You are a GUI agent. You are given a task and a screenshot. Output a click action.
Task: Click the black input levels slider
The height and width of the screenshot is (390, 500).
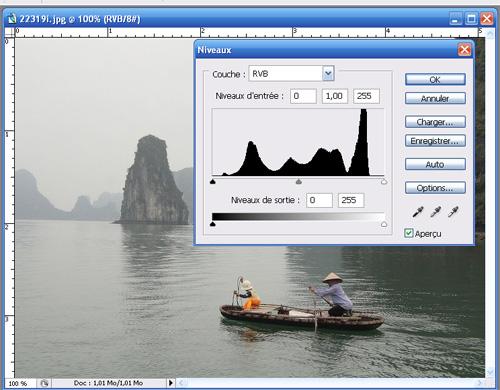click(213, 182)
